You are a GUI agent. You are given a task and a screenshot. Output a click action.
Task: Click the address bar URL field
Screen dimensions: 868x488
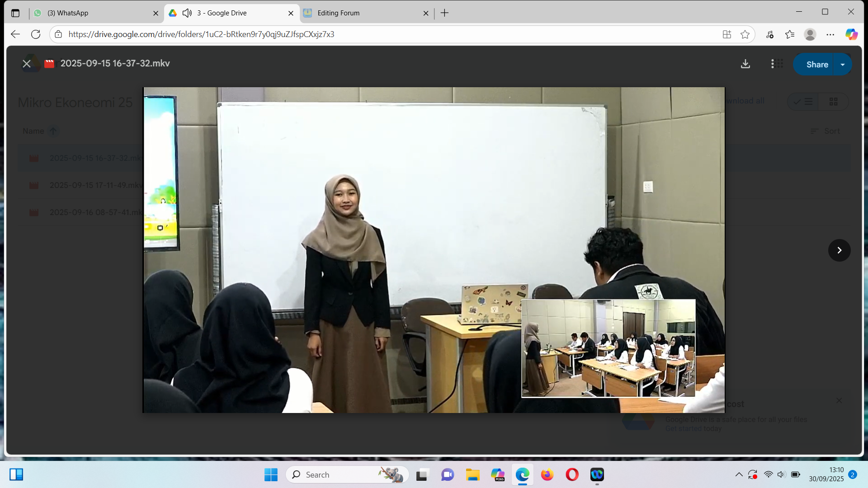(201, 34)
